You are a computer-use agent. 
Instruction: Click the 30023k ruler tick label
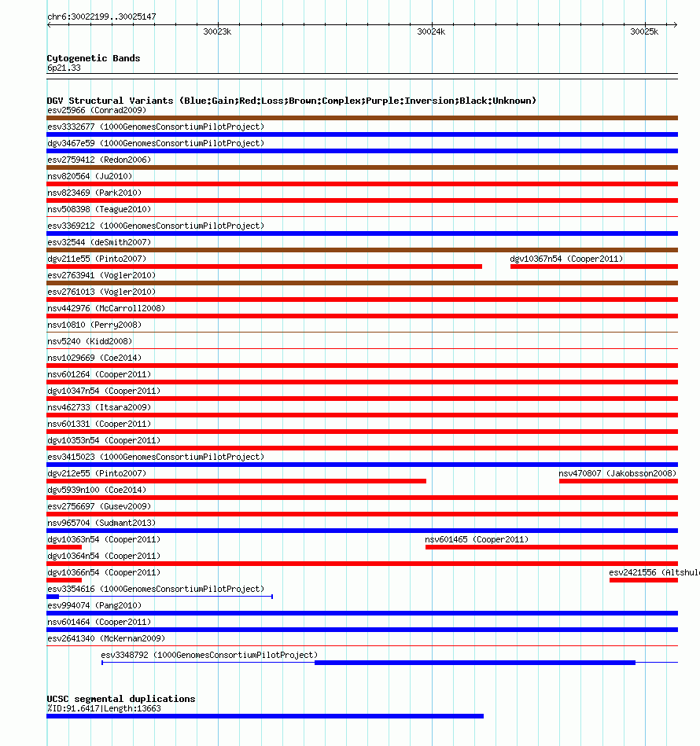tap(217, 32)
